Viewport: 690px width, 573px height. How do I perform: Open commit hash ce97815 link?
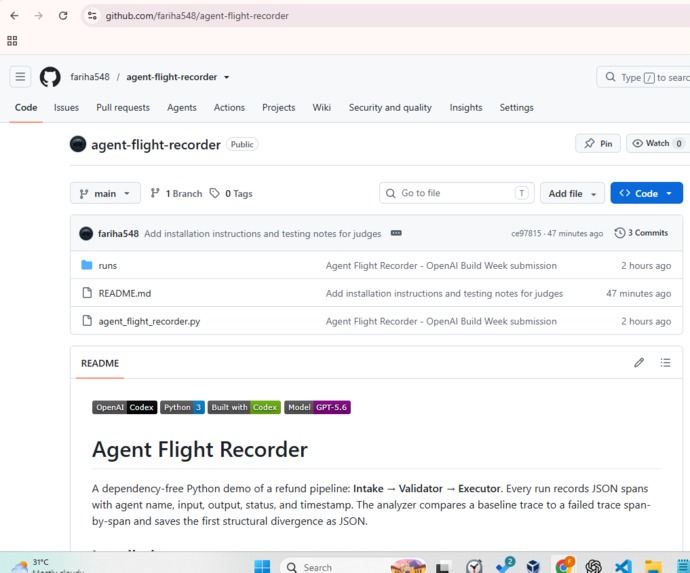click(x=526, y=233)
